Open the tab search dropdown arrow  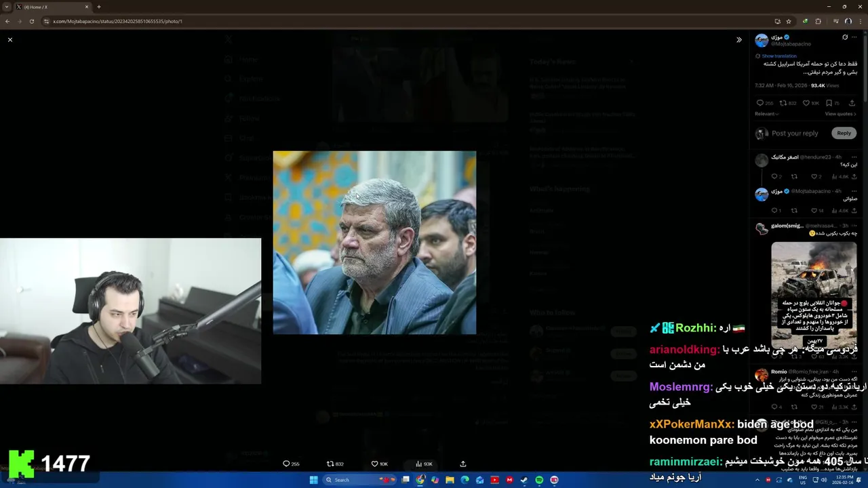[x=6, y=7]
